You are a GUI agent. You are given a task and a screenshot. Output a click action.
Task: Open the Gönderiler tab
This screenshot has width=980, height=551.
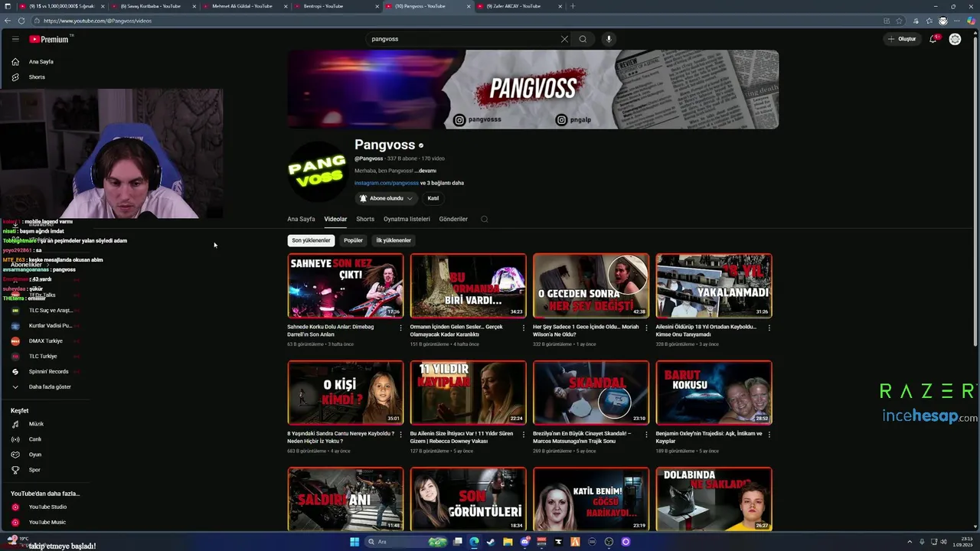[x=453, y=219]
